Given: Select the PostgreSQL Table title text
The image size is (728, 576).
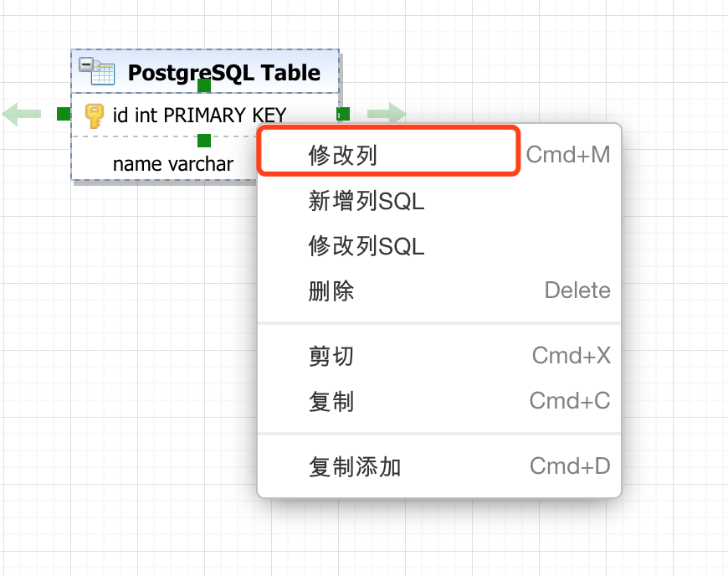Looking at the screenshot, I should tap(223, 73).
